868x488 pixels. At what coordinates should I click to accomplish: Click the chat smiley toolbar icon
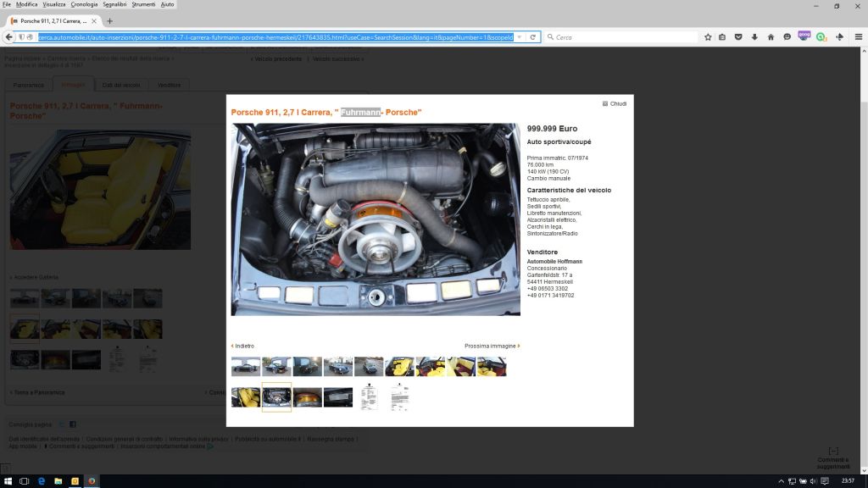coord(787,37)
